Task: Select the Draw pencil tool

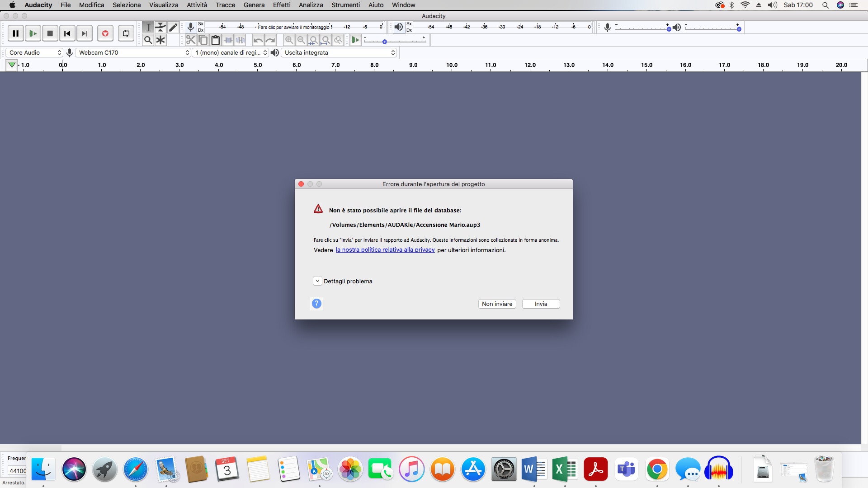Action: pos(173,28)
